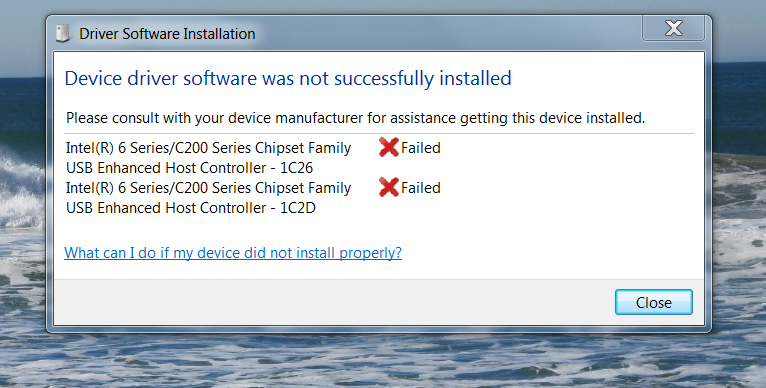Click the second Intel(R) 6 Series/C200 Chipset line
This screenshot has height=388, width=766.
tap(209, 188)
